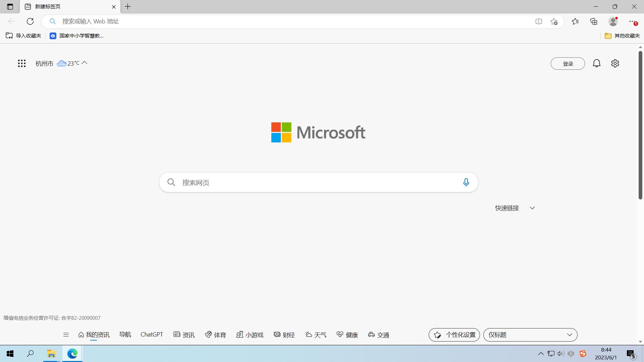Click the voice search microphone icon
Viewport: 644px width, 362px height.
pos(466,182)
